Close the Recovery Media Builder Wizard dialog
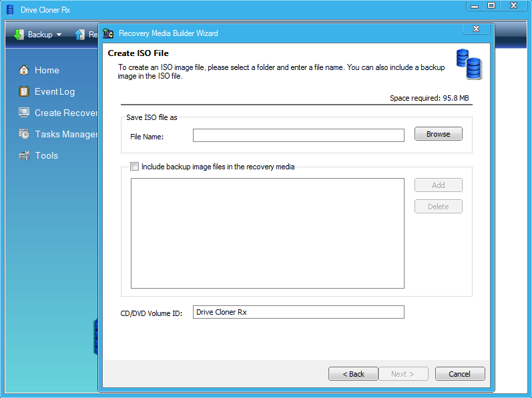 [476, 29]
